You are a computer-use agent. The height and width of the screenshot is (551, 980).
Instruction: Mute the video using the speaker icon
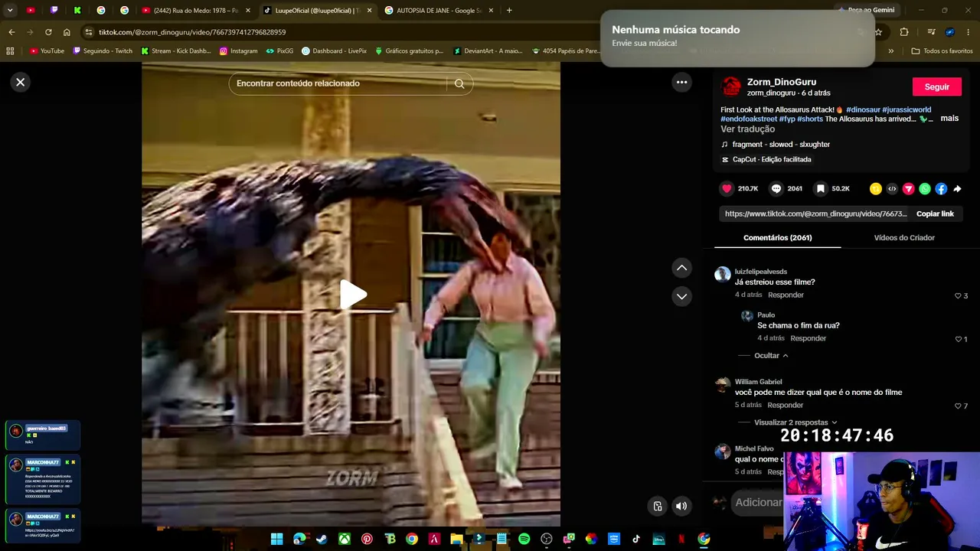tap(681, 506)
